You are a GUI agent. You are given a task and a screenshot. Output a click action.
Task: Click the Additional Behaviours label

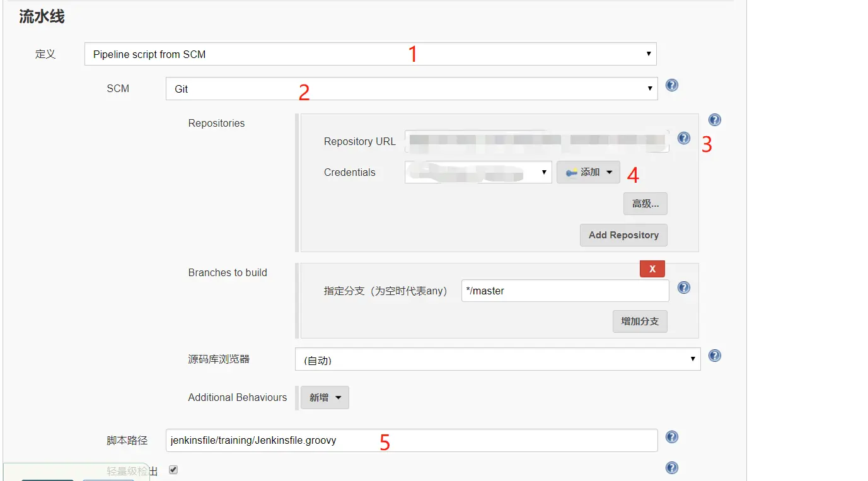click(238, 398)
